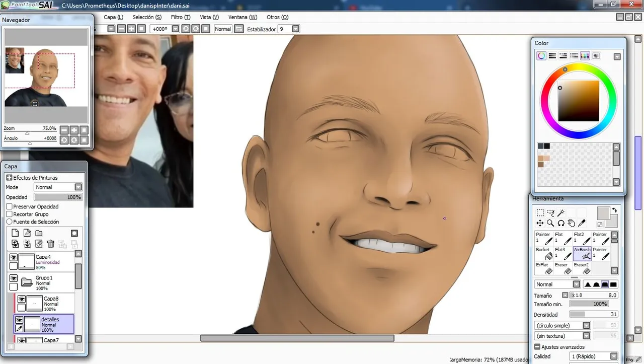This screenshot has width=644, height=364.
Task: Open the Estabilizador value dropdown
Action: (296, 29)
